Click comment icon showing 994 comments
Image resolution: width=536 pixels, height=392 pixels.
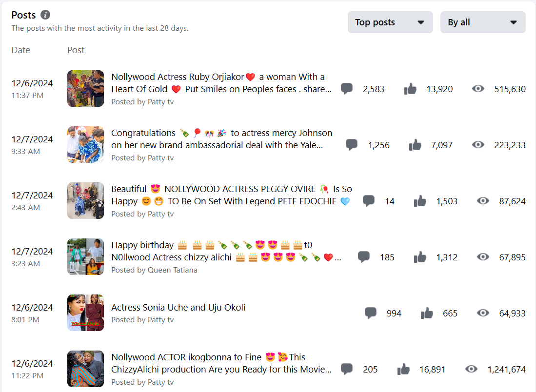(x=371, y=313)
